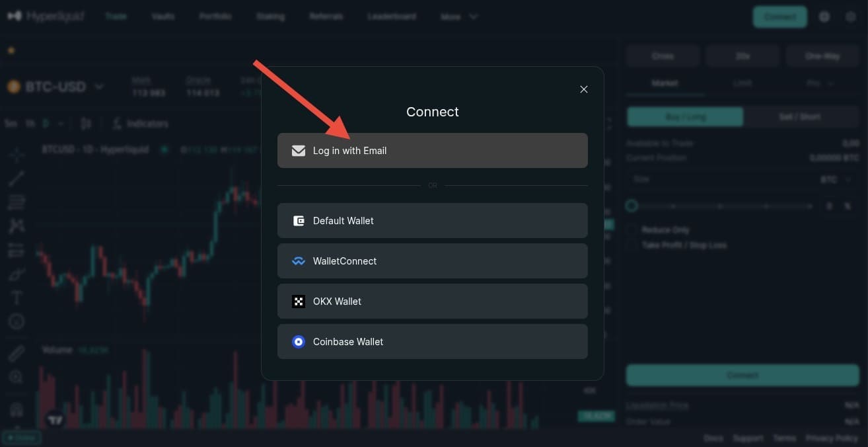This screenshot has height=447, width=868.
Task: Open the 20x leverage button
Action: pos(742,56)
